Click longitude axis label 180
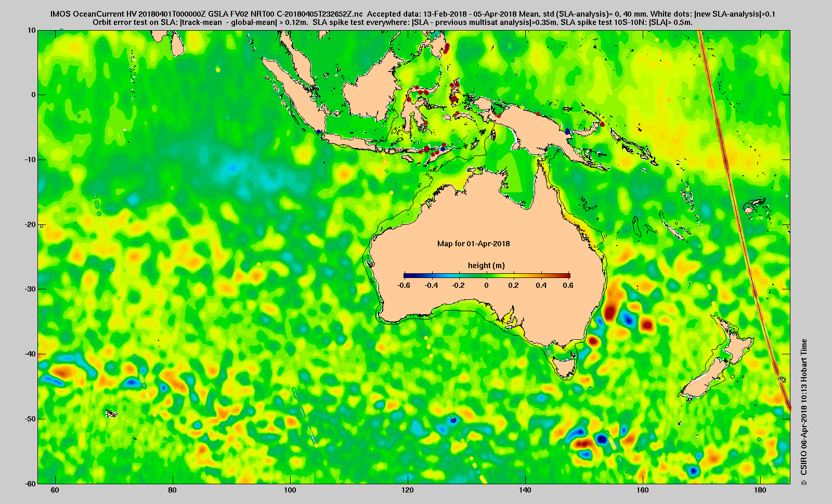The image size is (832, 504). click(x=760, y=490)
